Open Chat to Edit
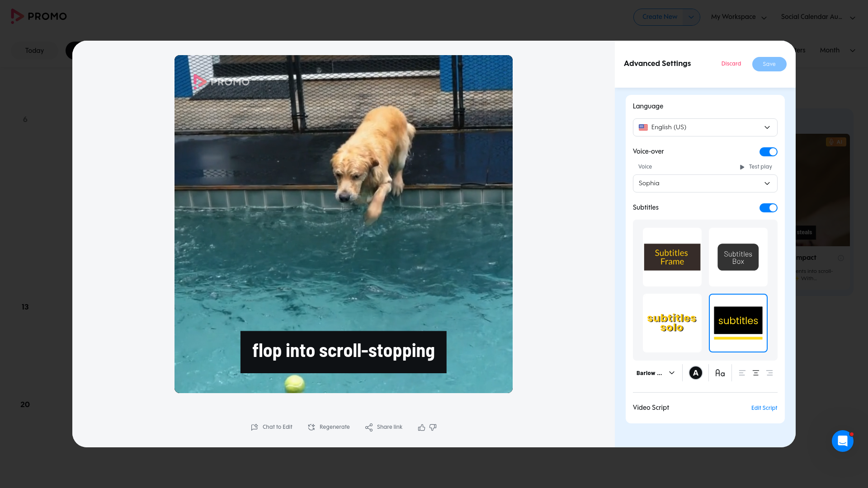 pos(272,427)
